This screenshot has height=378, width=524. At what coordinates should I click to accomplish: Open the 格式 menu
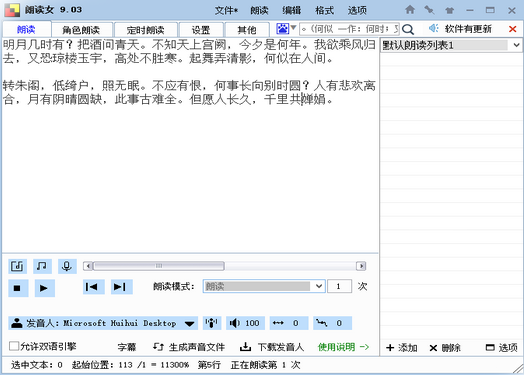[324, 10]
